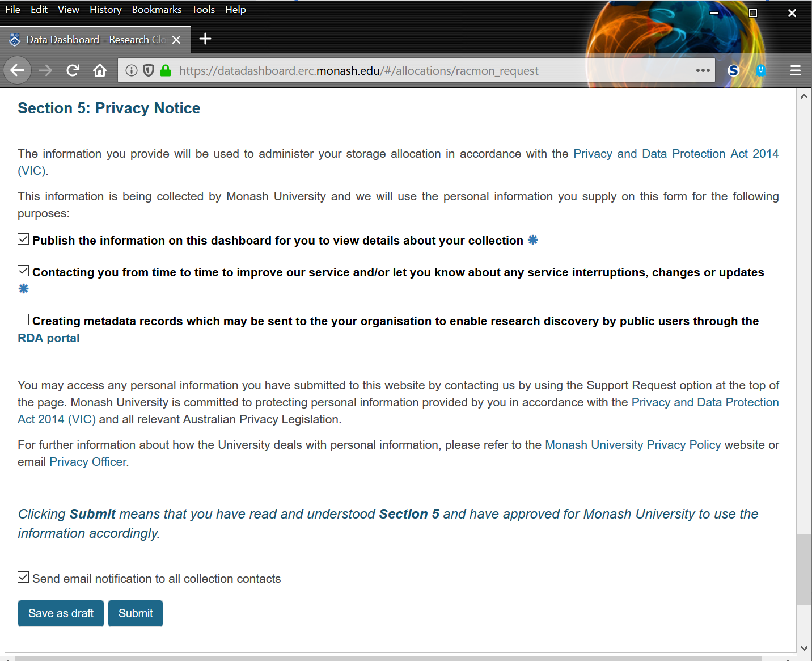Viewport: 812px width, 661px height.
Task: Close the browser window
Action: coord(792,12)
